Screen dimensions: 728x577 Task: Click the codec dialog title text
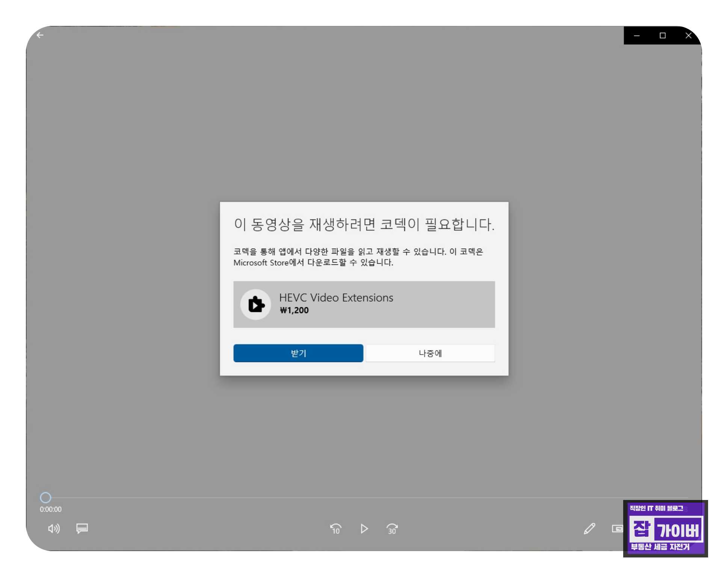coord(364,224)
